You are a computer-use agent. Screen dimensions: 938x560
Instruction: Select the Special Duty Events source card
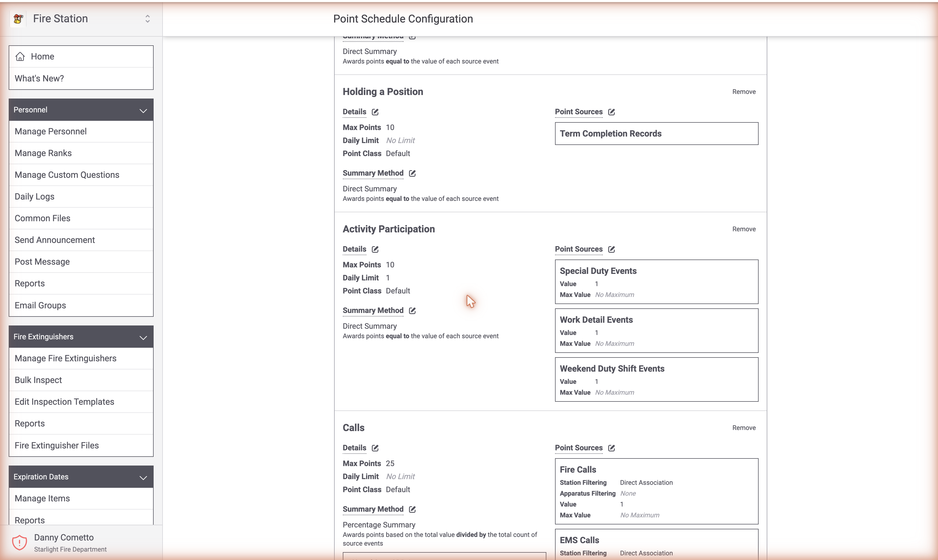(x=657, y=282)
